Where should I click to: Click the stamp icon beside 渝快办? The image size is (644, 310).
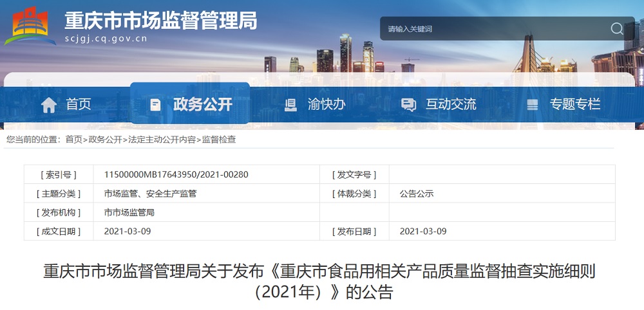pyautogui.click(x=290, y=105)
